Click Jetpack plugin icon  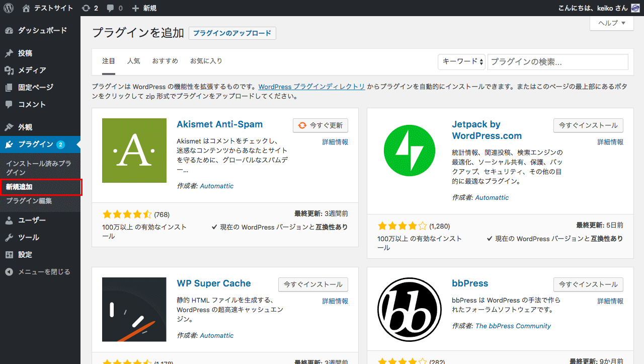tap(410, 151)
